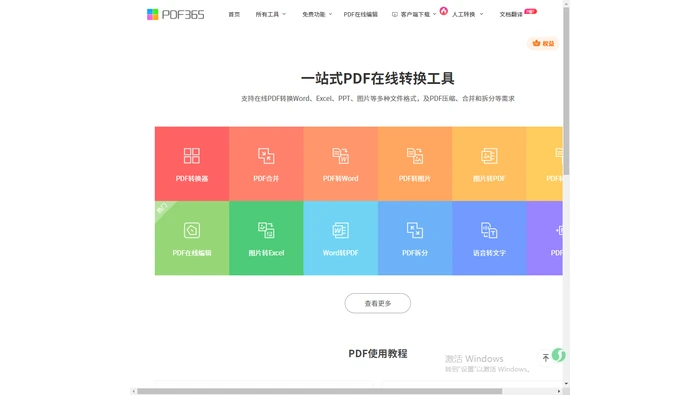700x395 pixels.
Task: Open the PDF合并 merge tool tile
Action: pyautogui.click(x=266, y=164)
